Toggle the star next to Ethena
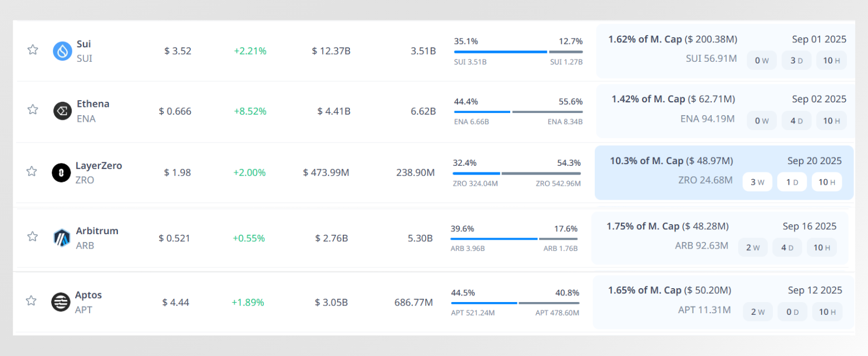 click(33, 110)
